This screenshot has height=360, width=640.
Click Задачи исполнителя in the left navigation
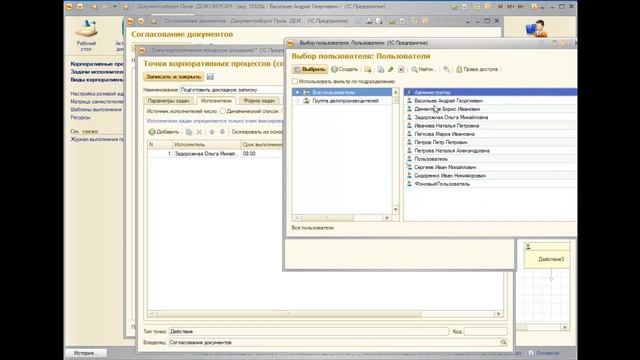pos(96,72)
